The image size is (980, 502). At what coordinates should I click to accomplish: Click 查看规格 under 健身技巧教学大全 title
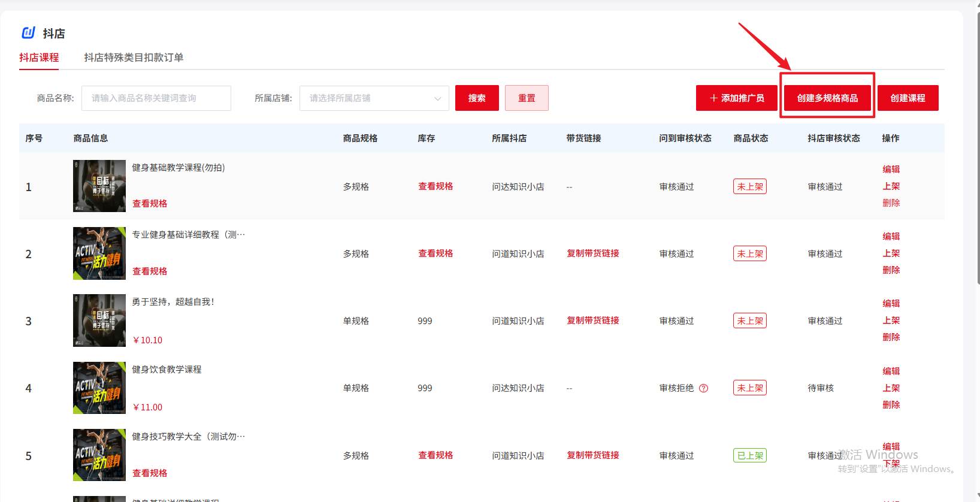(x=150, y=473)
